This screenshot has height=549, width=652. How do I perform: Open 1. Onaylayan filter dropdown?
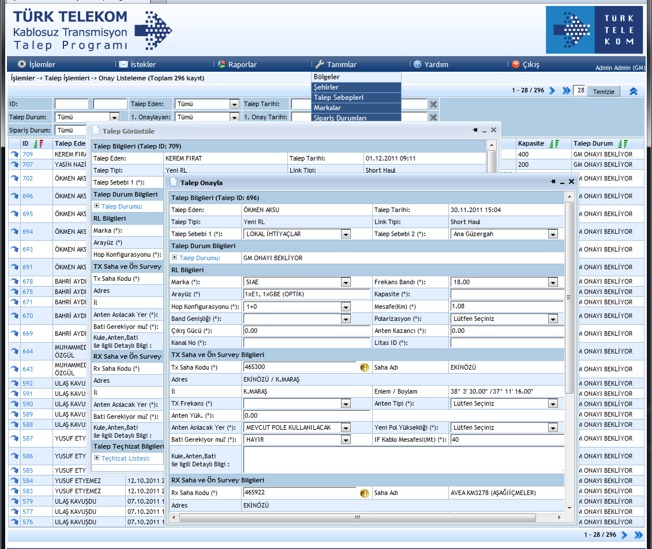click(234, 117)
